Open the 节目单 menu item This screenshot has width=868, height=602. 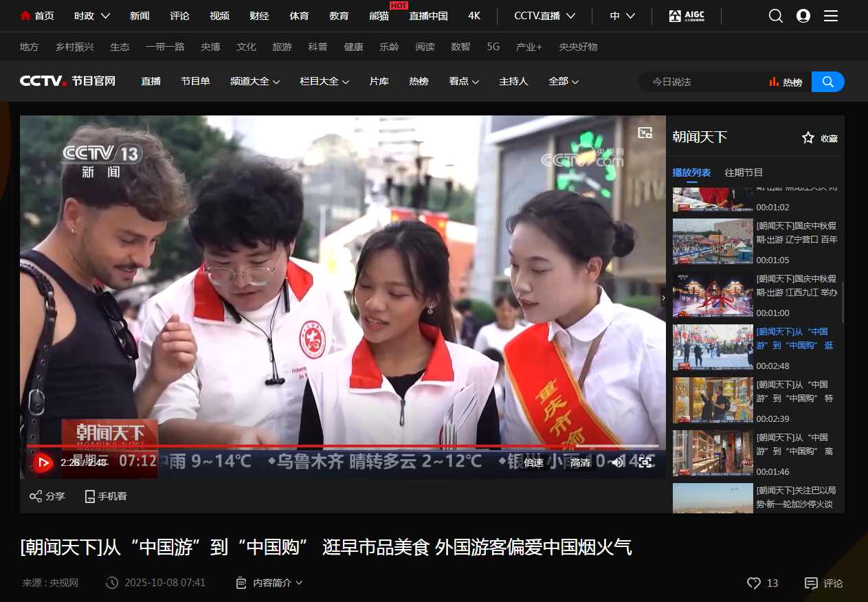point(195,81)
